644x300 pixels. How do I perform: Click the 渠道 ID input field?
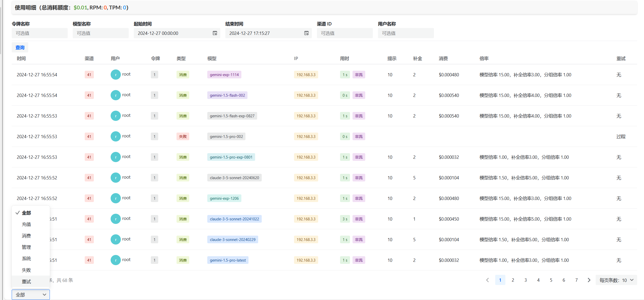pyautogui.click(x=345, y=33)
